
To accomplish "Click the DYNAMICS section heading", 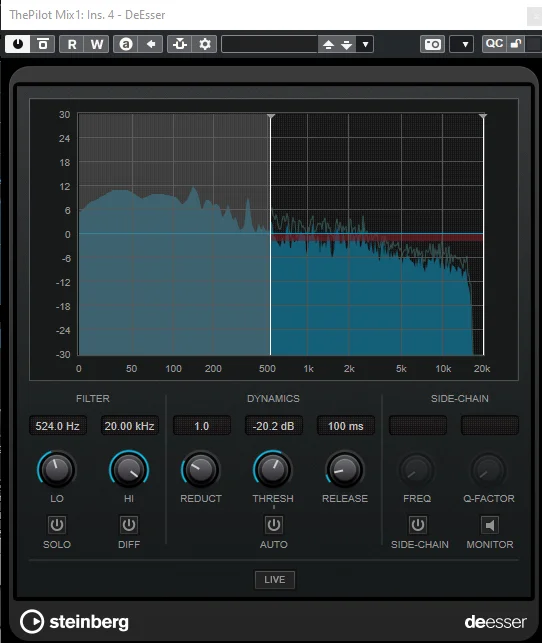I will point(273,399).
